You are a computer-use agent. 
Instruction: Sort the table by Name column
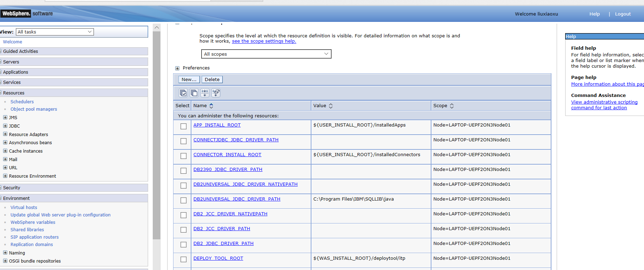click(x=211, y=106)
